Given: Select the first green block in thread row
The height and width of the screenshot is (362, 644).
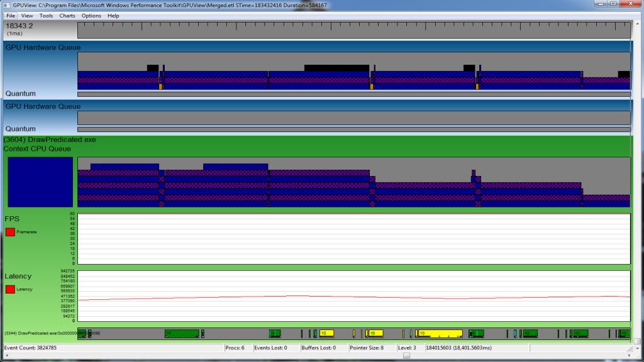Looking at the screenshot, I should pyautogui.click(x=82, y=333).
